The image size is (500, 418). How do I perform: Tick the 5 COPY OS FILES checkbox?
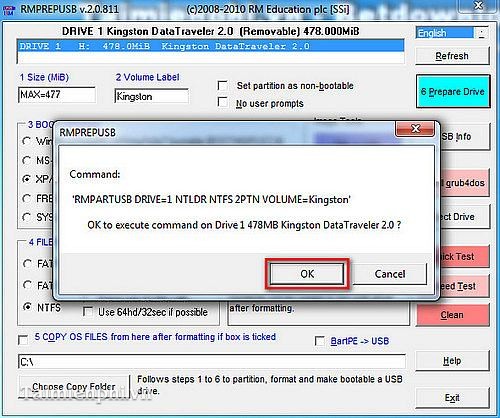tap(23, 340)
